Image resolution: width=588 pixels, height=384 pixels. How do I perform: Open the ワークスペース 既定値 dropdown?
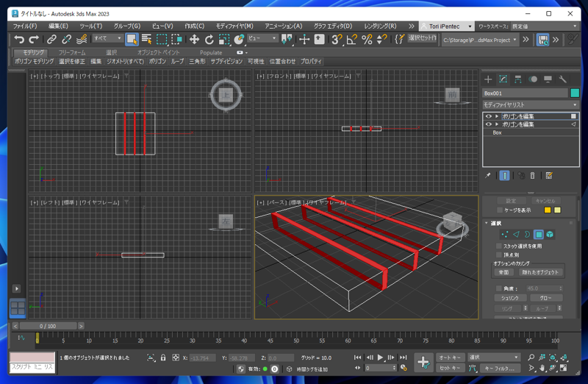click(545, 26)
